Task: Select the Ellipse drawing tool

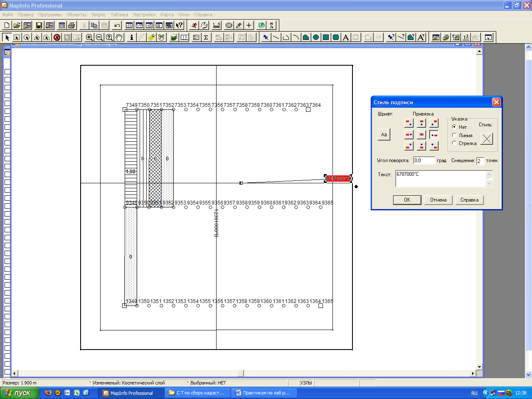Action: point(315,37)
